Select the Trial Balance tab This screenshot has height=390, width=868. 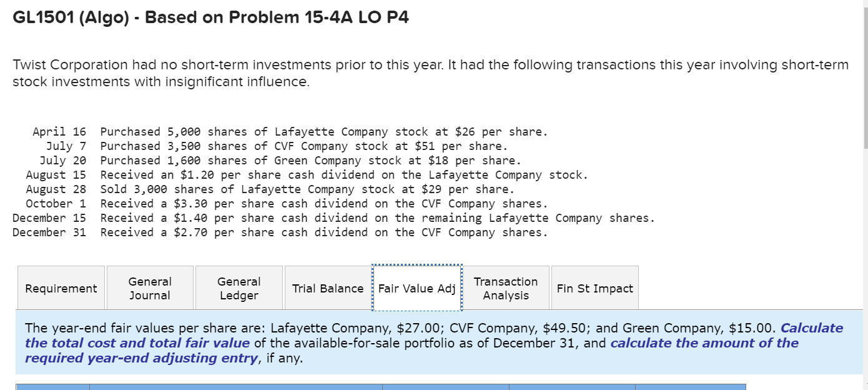pyautogui.click(x=328, y=287)
